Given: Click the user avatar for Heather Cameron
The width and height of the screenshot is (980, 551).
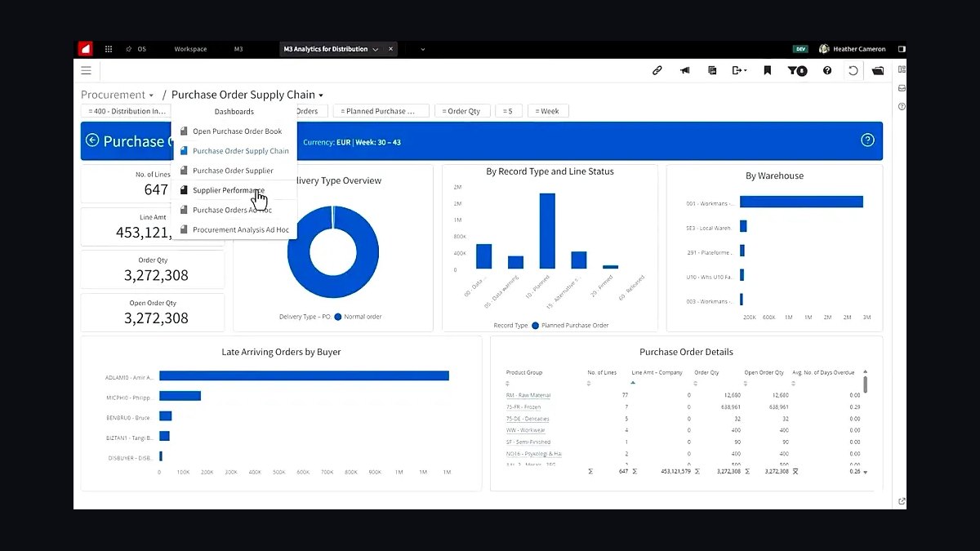Looking at the screenshot, I should 824,49.
